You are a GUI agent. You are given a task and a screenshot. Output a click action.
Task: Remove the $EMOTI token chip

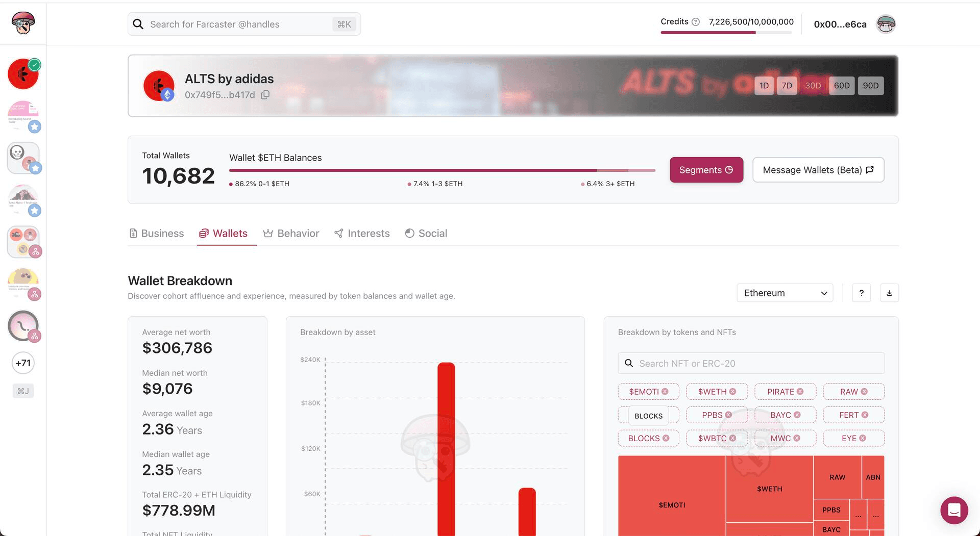665,392
